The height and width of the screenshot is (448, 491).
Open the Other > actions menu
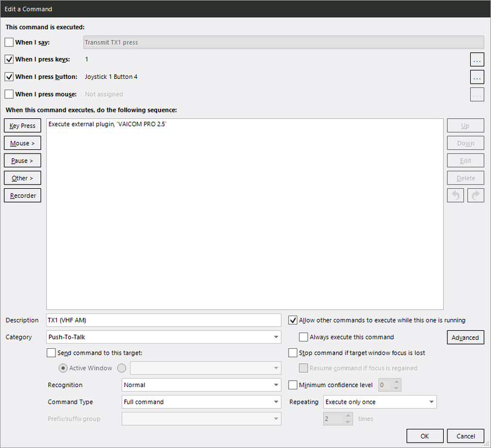(23, 178)
